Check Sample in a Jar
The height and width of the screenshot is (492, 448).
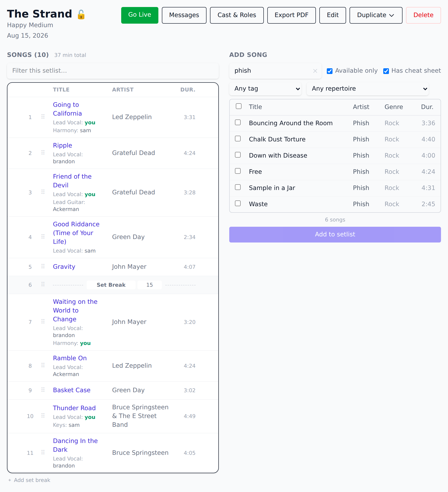pos(238,187)
